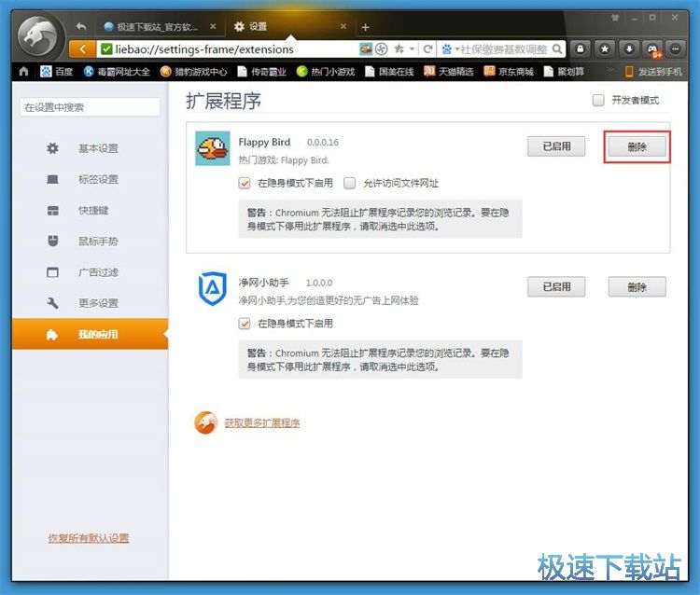700x595 pixels.
Task: Toggle 净网小助手 在隐身模式下启用 checkbox
Action: pyautogui.click(x=245, y=324)
